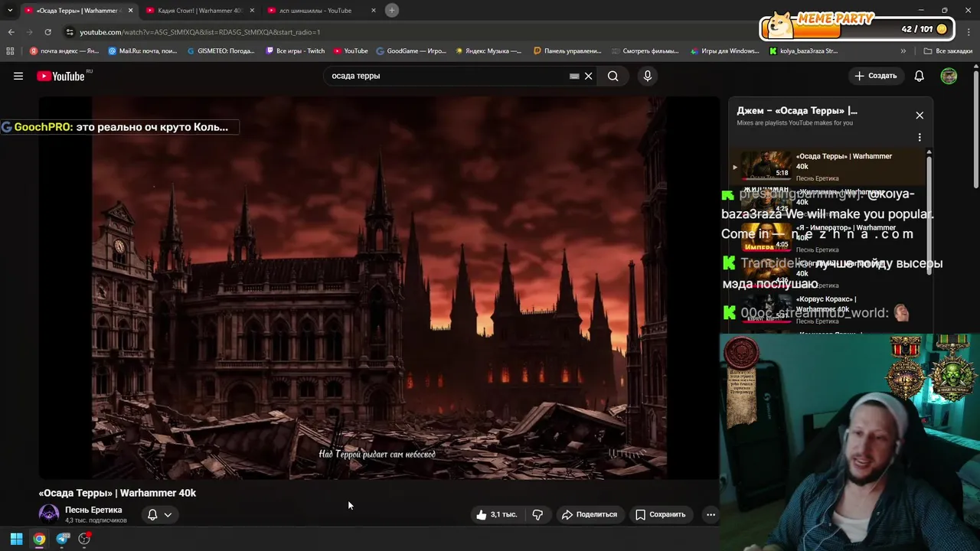Close the лсп шиншиллы tab

[374, 11]
